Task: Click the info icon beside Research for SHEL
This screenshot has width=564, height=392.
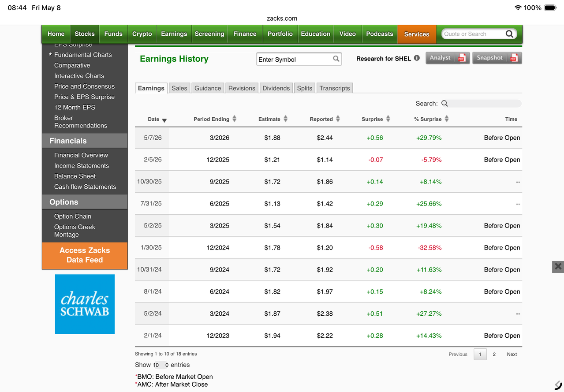Action: [417, 58]
